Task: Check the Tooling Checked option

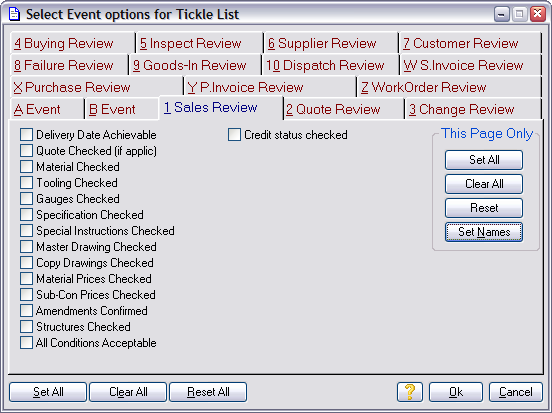Action: coord(26,183)
